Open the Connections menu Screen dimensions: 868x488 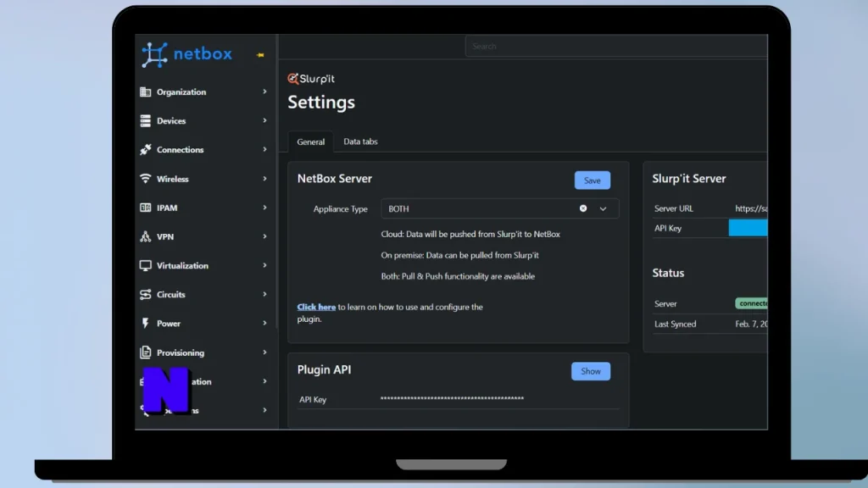point(203,149)
